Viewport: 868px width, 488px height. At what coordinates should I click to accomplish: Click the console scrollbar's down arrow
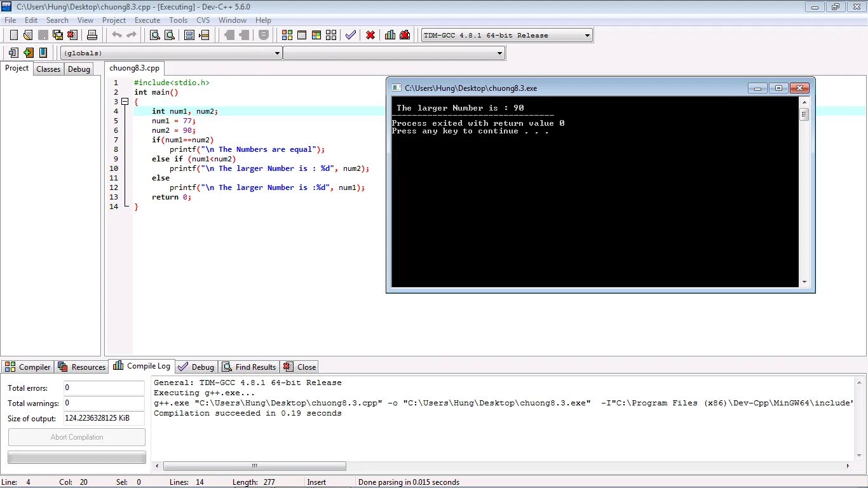point(804,281)
